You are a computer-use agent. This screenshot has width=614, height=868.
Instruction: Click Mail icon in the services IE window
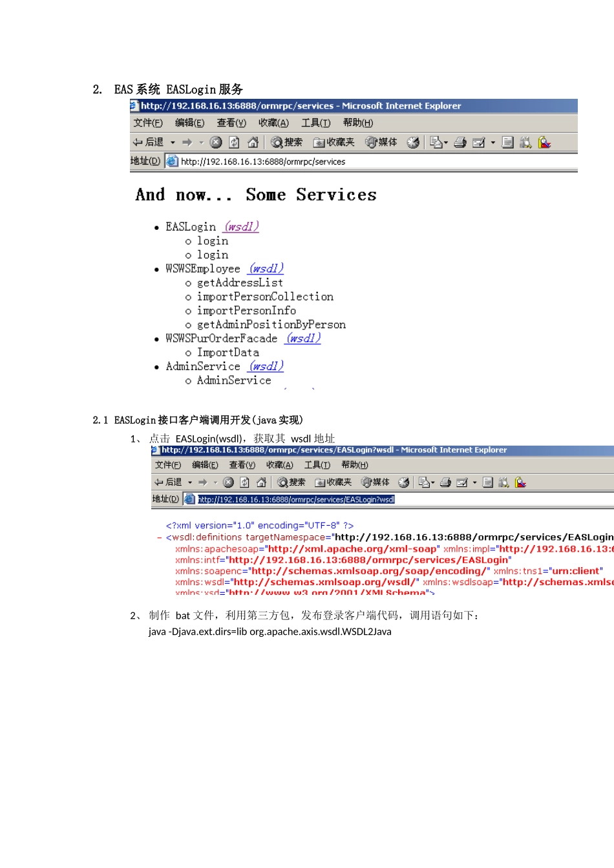(436, 142)
